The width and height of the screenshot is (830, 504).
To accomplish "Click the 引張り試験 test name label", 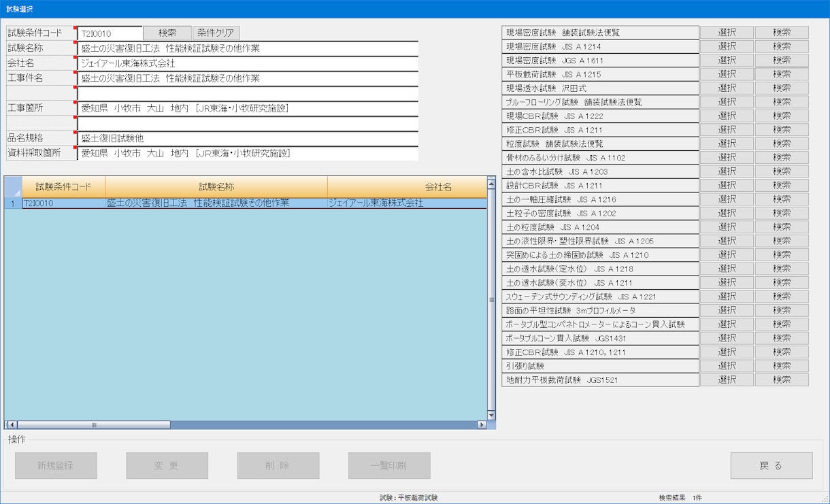I will pos(601,366).
